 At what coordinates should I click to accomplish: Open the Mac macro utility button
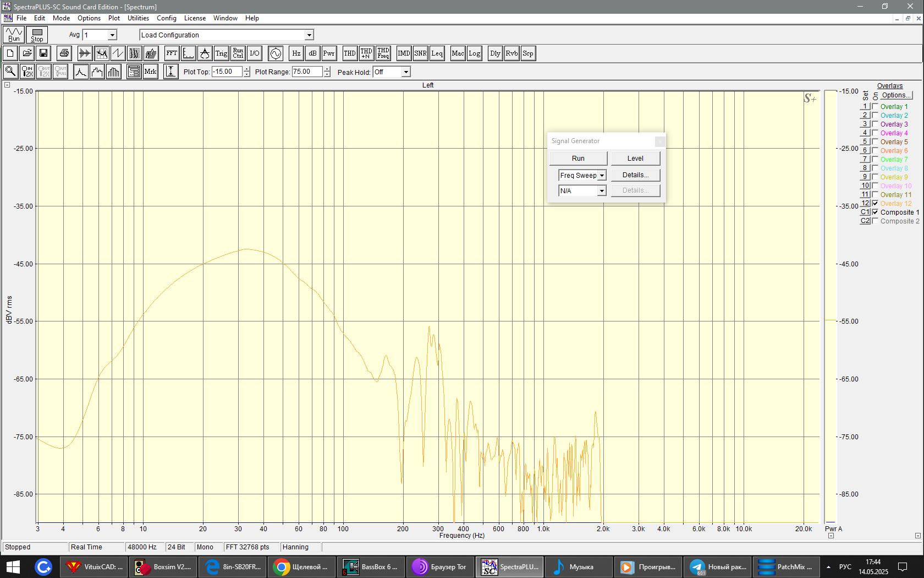click(x=458, y=53)
